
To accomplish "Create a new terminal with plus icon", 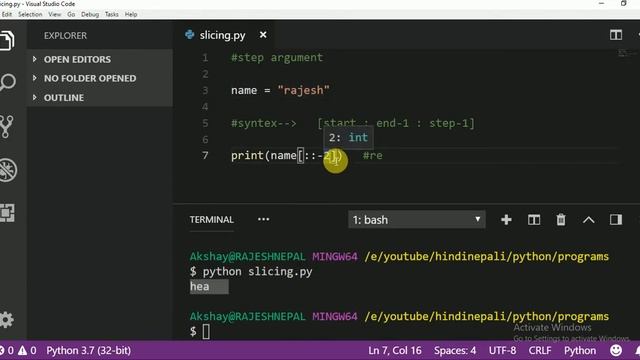I will click(x=506, y=220).
